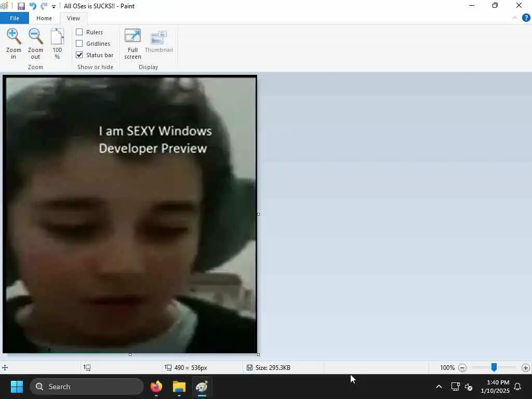Click the cursor position icon in status bar

(x=5, y=367)
